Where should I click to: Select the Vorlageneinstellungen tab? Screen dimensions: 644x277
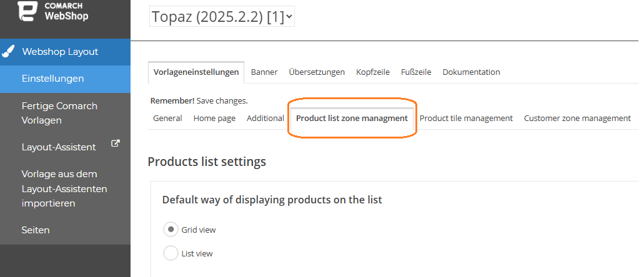[x=196, y=72]
